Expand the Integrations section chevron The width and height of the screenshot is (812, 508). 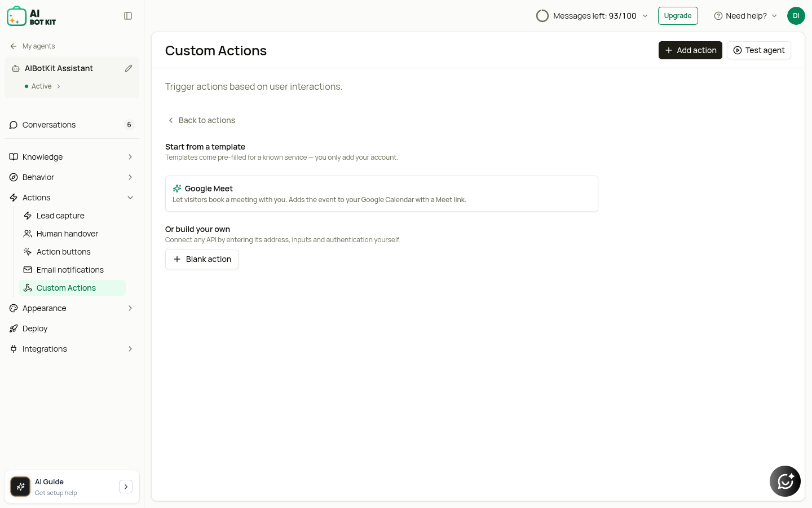point(130,349)
